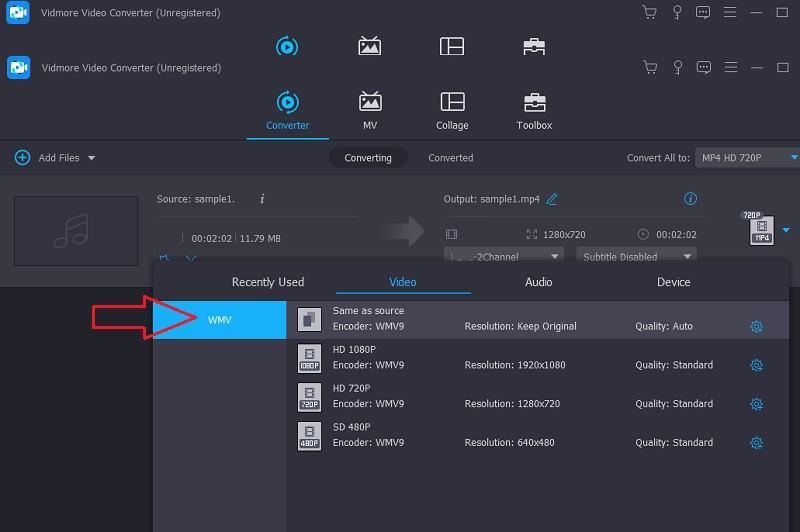Expand the Add Files dropdown arrow
The height and width of the screenshot is (532, 800).
[92, 158]
